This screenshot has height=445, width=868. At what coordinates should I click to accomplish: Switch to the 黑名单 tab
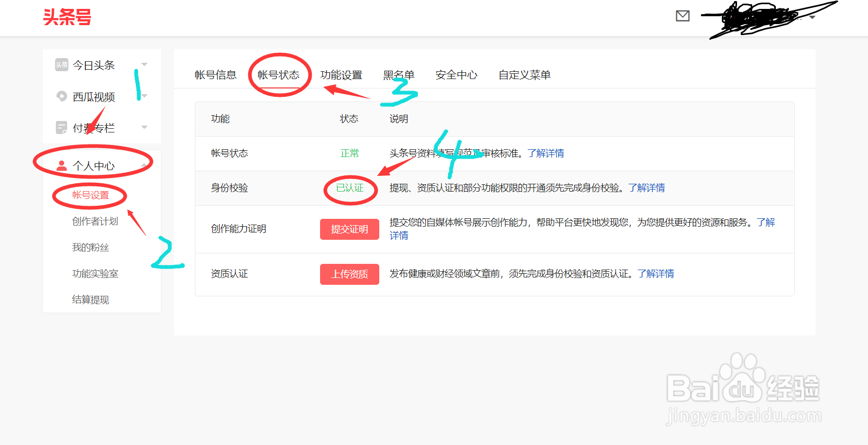click(x=399, y=75)
